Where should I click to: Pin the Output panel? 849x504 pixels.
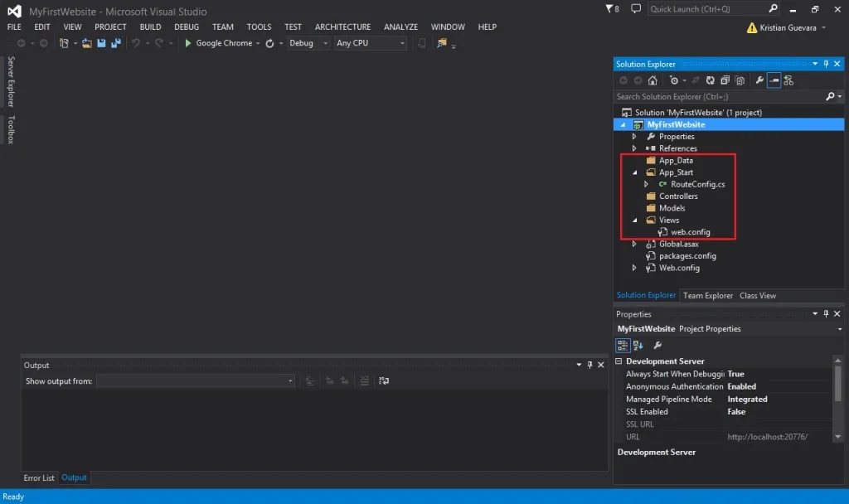tap(589, 365)
